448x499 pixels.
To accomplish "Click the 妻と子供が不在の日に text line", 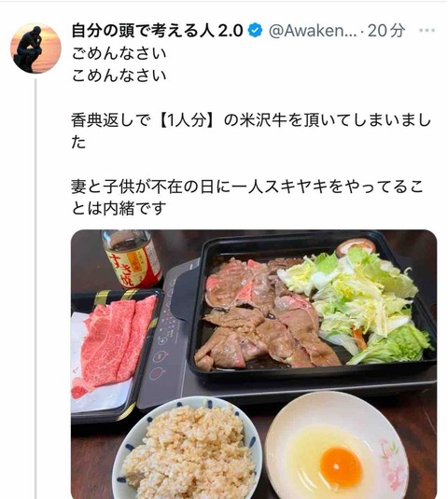I will 247,187.
